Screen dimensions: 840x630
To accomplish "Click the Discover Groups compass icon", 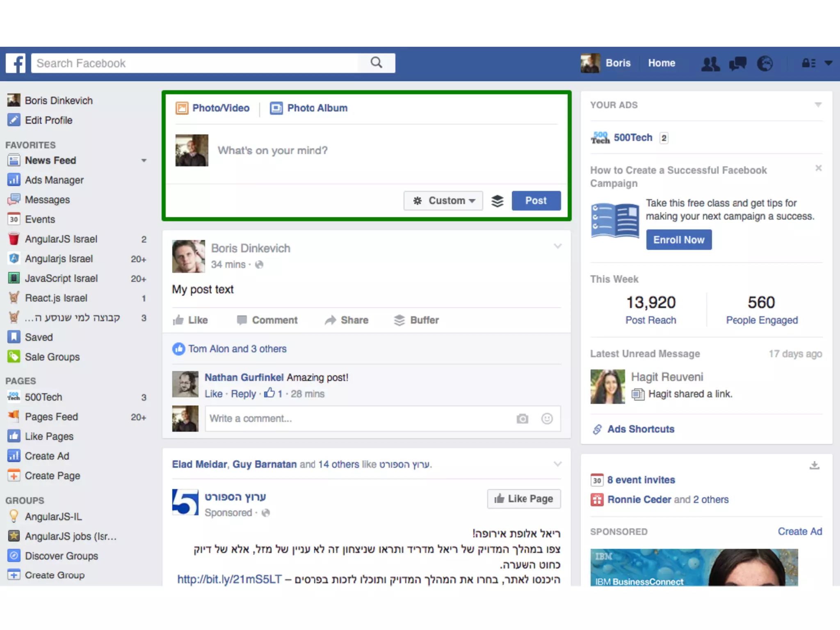I will pyautogui.click(x=14, y=555).
